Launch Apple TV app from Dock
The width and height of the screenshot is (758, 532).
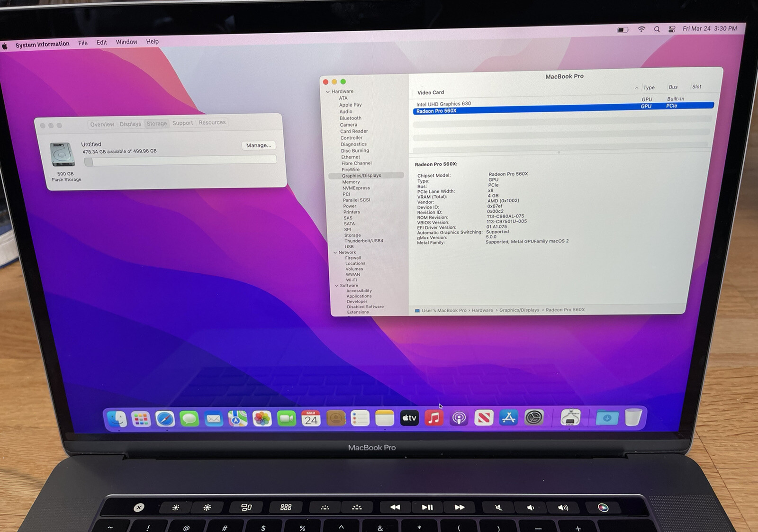(409, 418)
